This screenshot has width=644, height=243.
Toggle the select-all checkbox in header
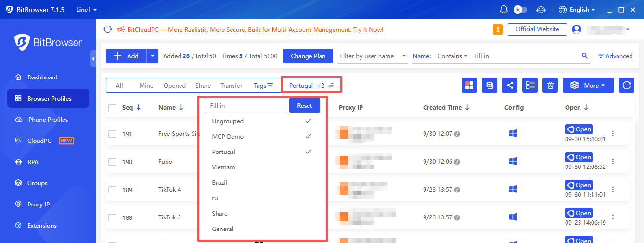coord(112,108)
